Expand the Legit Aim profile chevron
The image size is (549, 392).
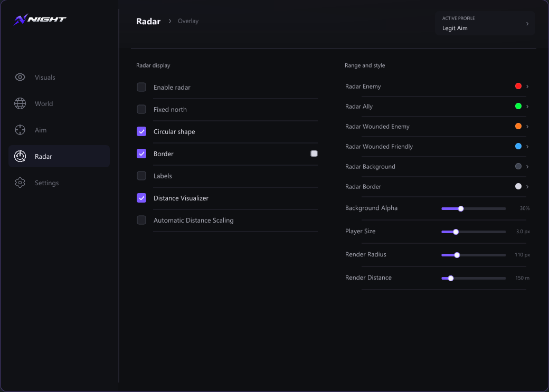tap(527, 23)
